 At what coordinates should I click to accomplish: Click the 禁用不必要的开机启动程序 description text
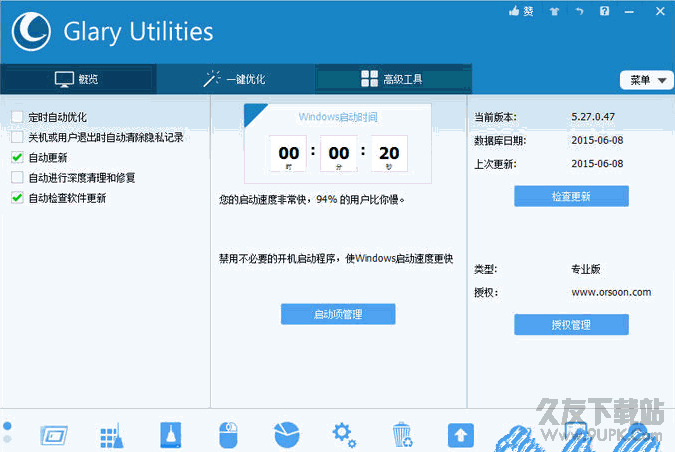pos(336,258)
